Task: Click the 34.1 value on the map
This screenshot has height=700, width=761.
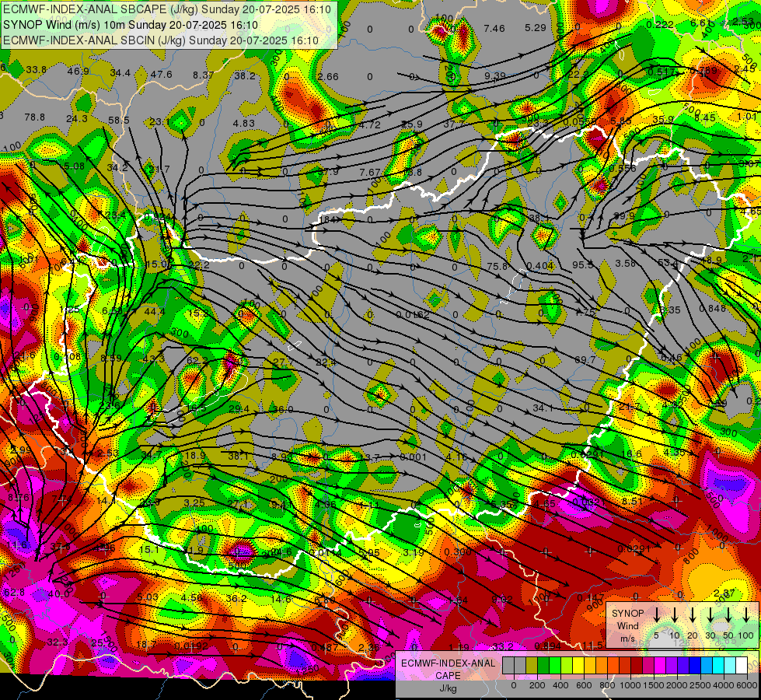Action: [x=543, y=408]
